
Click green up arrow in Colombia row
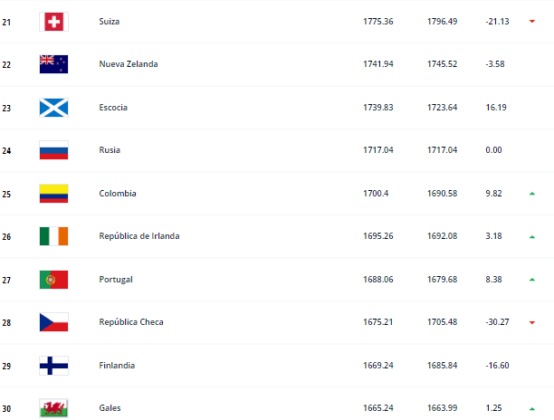pyautogui.click(x=532, y=194)
